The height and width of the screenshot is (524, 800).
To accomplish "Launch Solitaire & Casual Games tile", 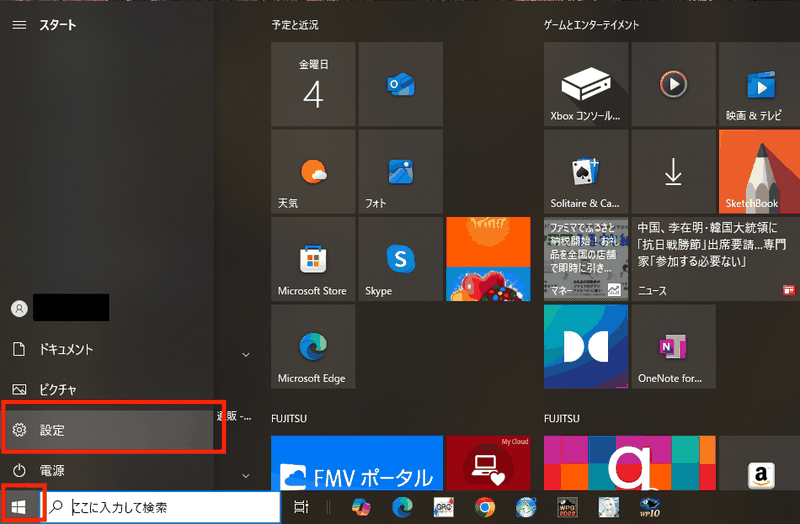I will (586, 171).
